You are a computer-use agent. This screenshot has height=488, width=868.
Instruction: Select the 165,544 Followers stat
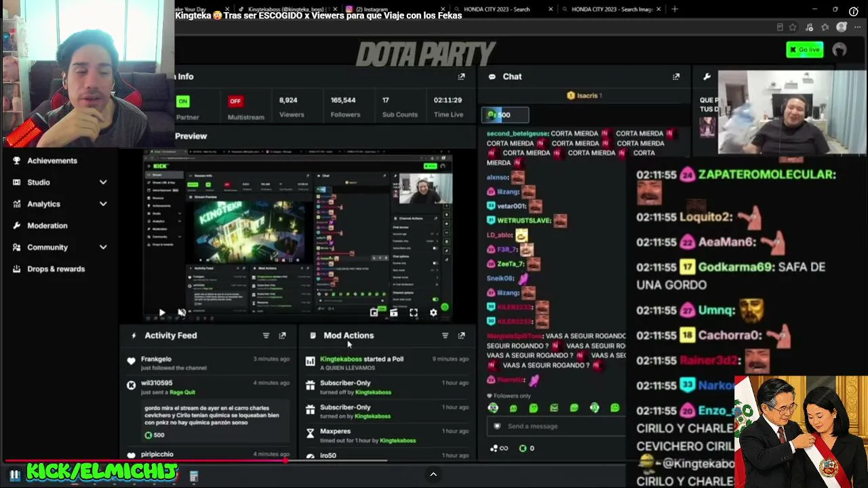(345, 107)
